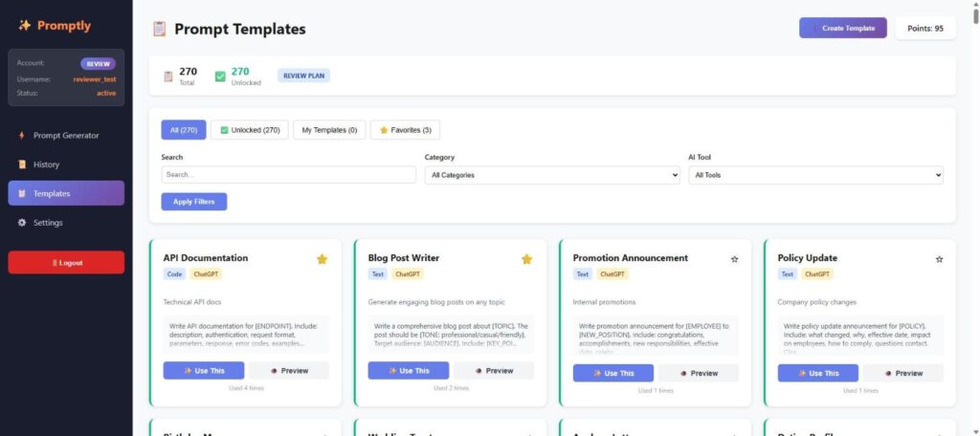
Task: Click the Templates clipboard sidebar icon
Action: (x=22, y=194)
